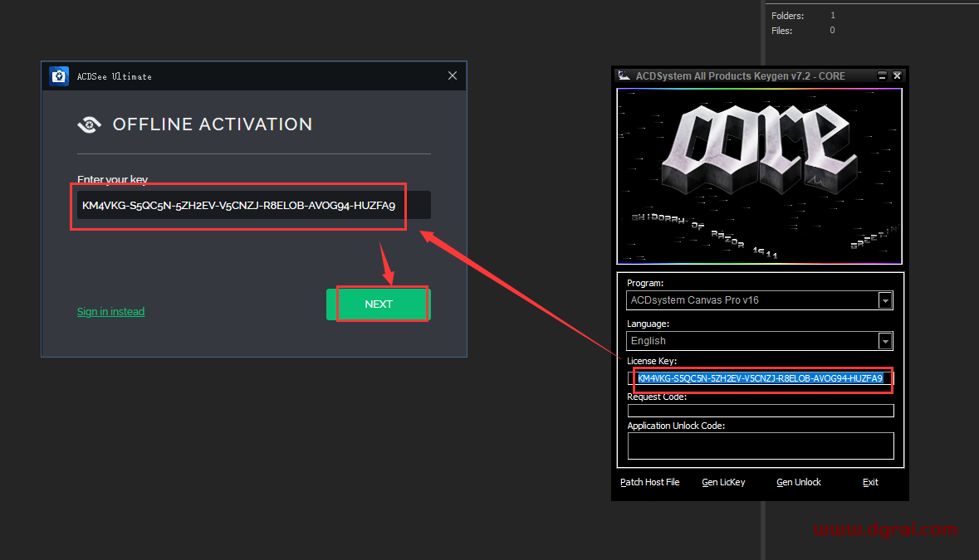The height and width of the screenshot is (560, 979).
Task: Click the keygen window title bar icon
Action: point(624,75)
